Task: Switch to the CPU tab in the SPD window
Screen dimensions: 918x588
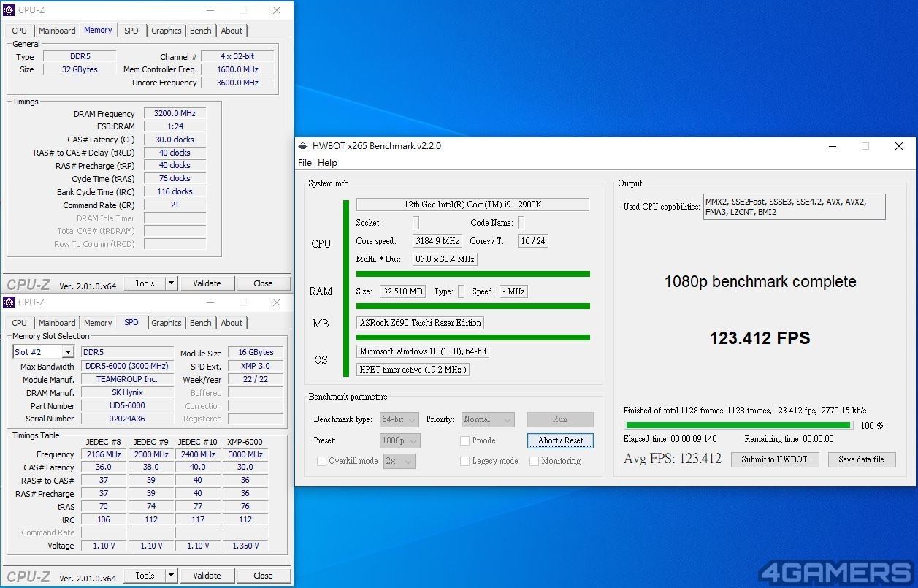Action: 20,323
